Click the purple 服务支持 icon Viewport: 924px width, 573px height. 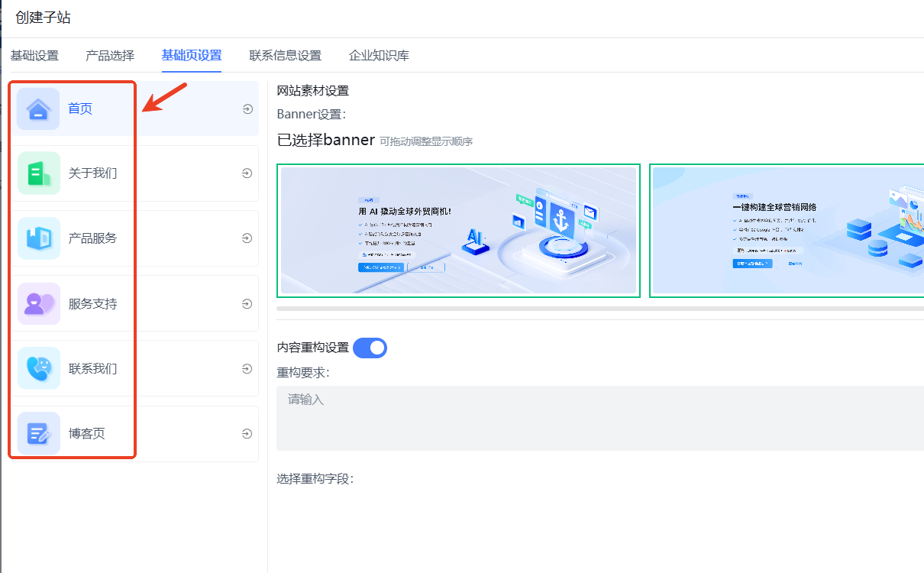click(38, 304)
